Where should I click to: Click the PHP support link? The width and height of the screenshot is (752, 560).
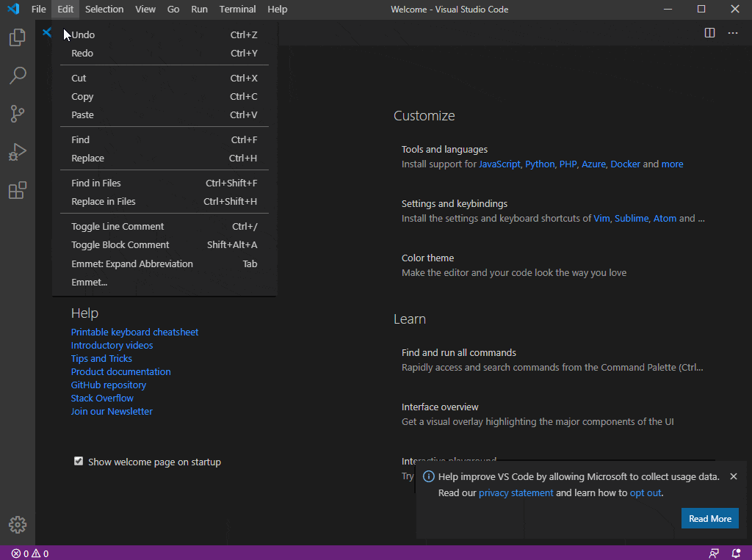(x=568, y=164)
